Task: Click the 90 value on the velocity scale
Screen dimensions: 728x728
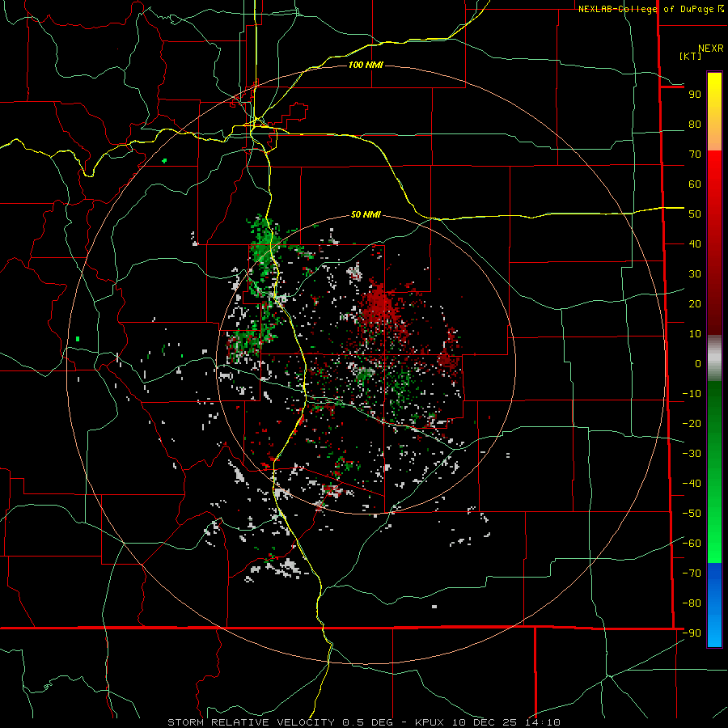Action: pos(695,95)
